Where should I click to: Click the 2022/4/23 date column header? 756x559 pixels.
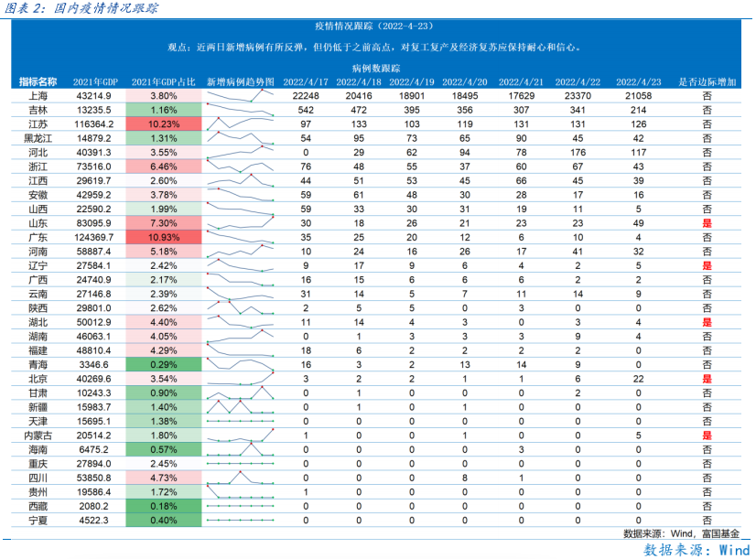[638, 82]
